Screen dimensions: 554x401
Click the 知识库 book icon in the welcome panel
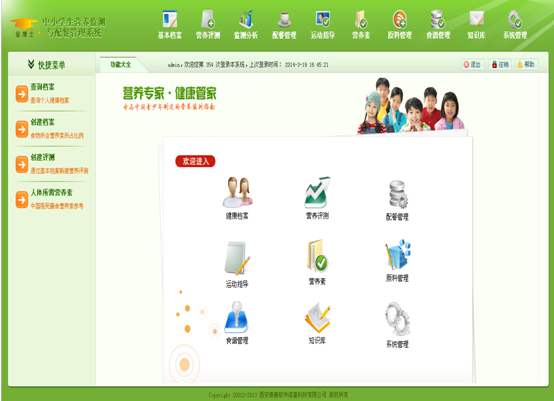[317, 318]
